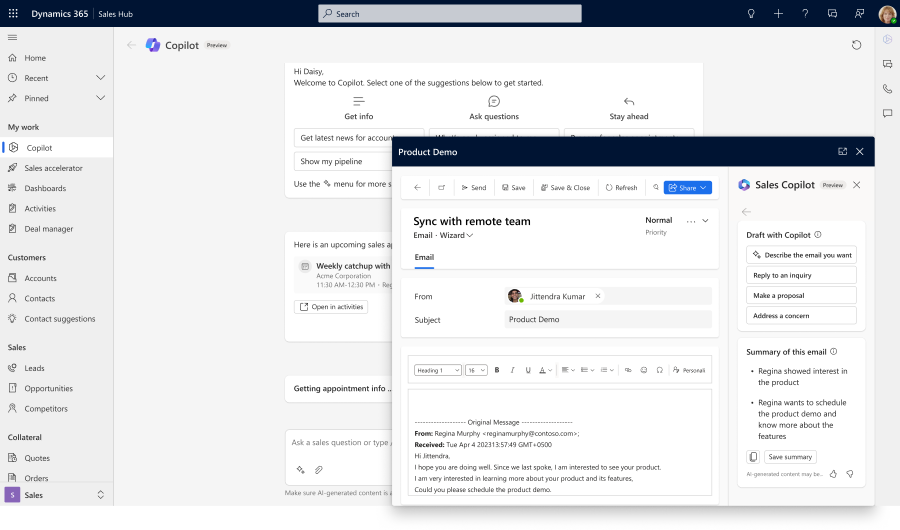900x530 pixels.
Task: Toggle italic formatting in email editor
Action: coord(512,370)
